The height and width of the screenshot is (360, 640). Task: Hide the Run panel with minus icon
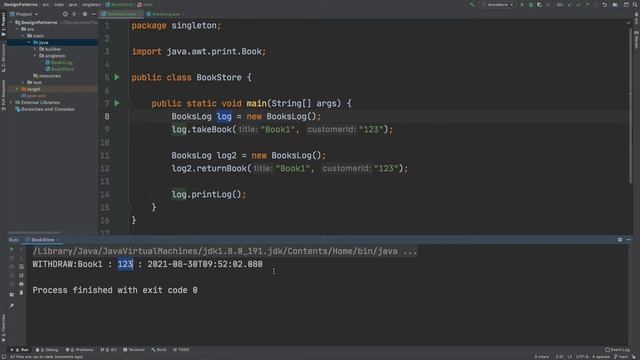click(x=629, y=240)
